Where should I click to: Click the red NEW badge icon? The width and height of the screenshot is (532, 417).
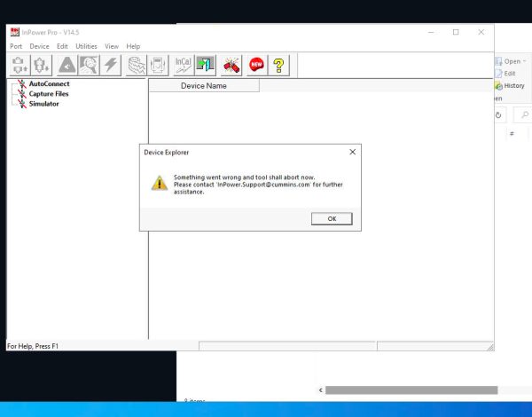(x=257, y=65)
